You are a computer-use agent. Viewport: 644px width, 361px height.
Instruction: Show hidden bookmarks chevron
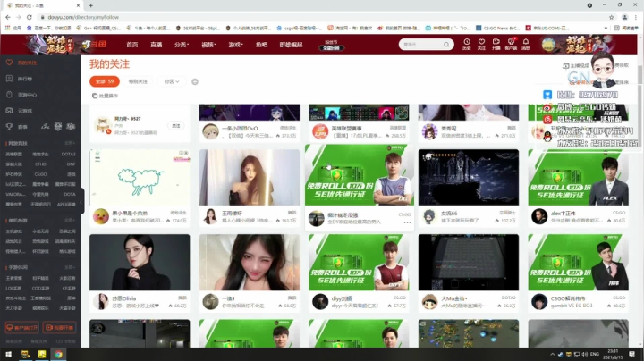(x=606, y=28)
